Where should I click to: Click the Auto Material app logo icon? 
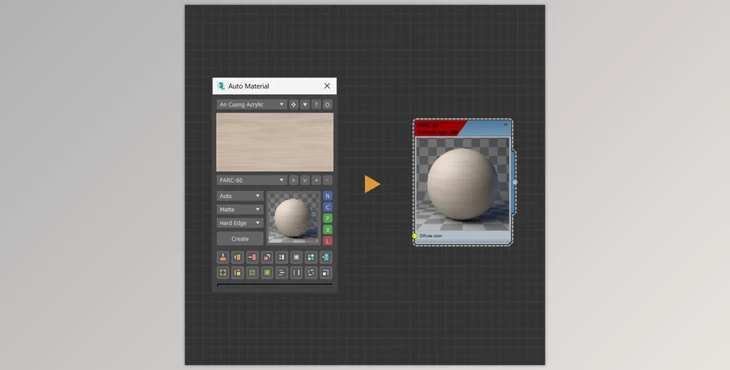click(221, 86)
